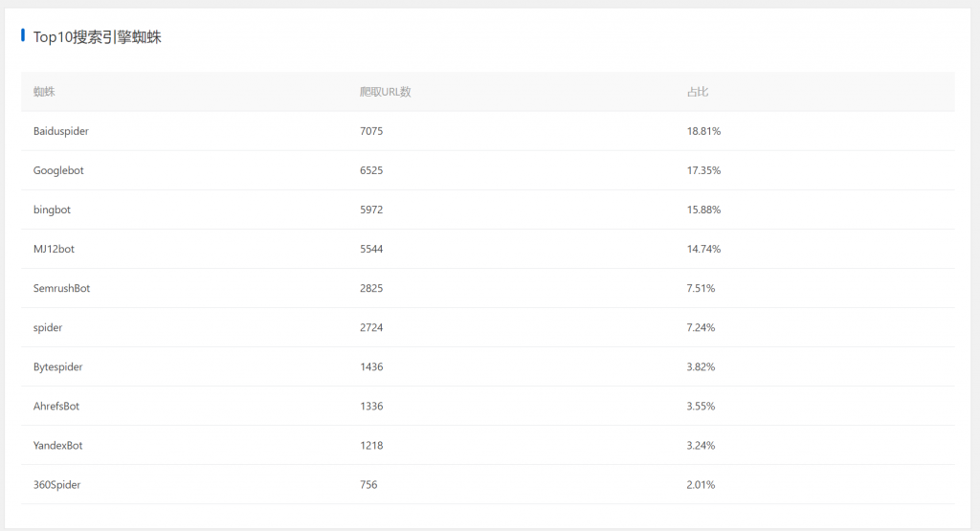Select the 14.74% share value

click(x=703, y=249)
